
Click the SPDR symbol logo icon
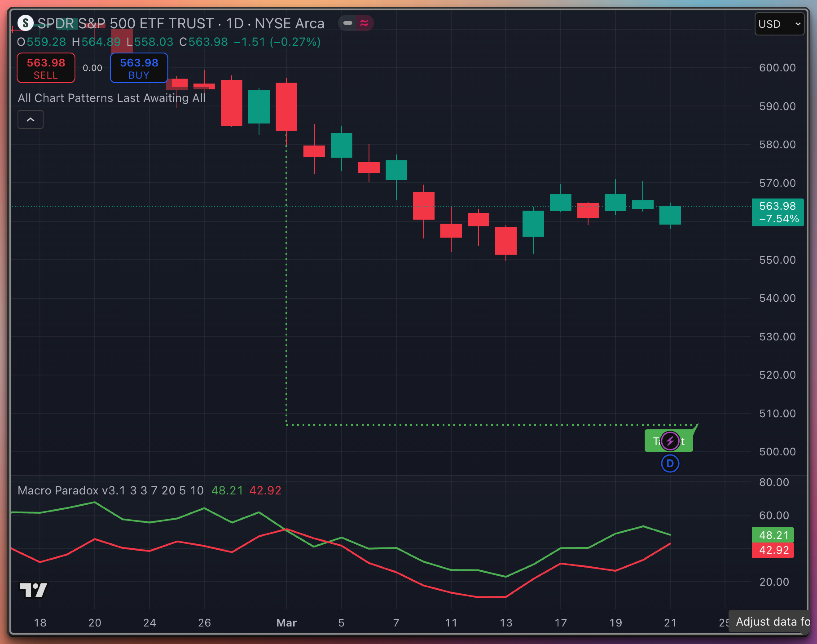point(26,23)
